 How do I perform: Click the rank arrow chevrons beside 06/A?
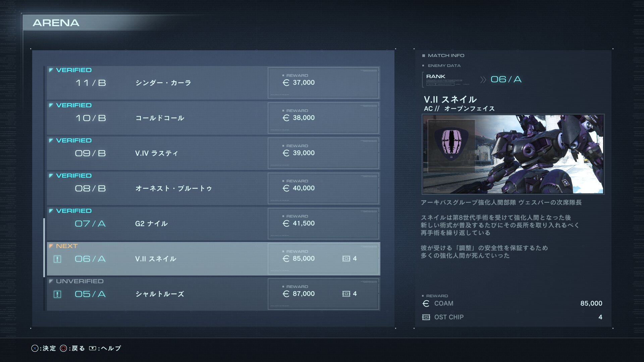click(x=483, y=80)
